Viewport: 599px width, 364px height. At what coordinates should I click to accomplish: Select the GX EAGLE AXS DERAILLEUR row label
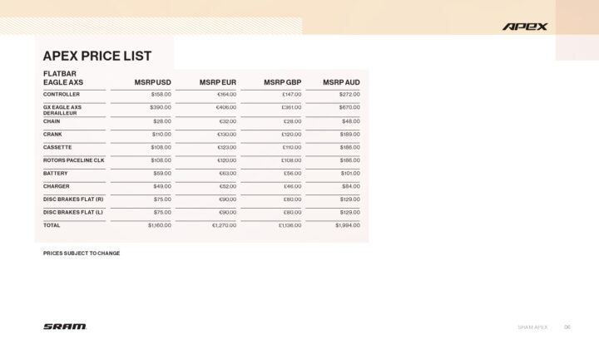63,111
